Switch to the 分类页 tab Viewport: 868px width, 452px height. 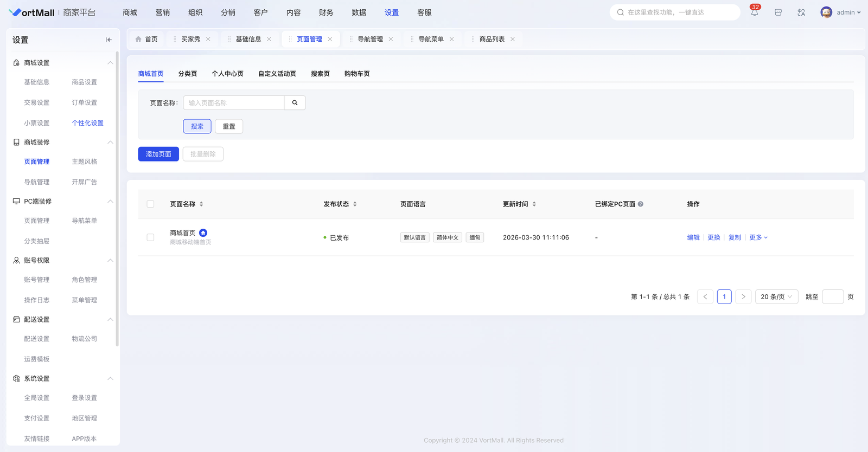[x=188, y=74]
